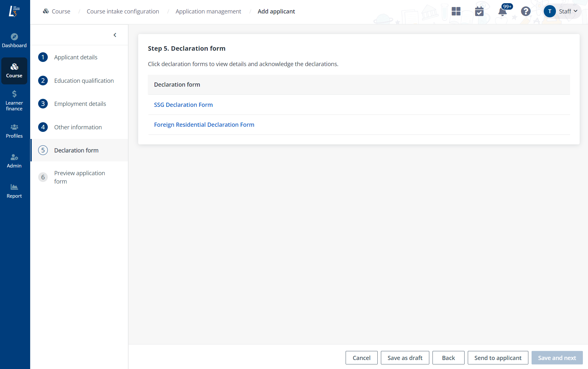The width and height of the screenshot is (588, 369).
Task: Click the Send to applicant button
Action: pos(498,358)
